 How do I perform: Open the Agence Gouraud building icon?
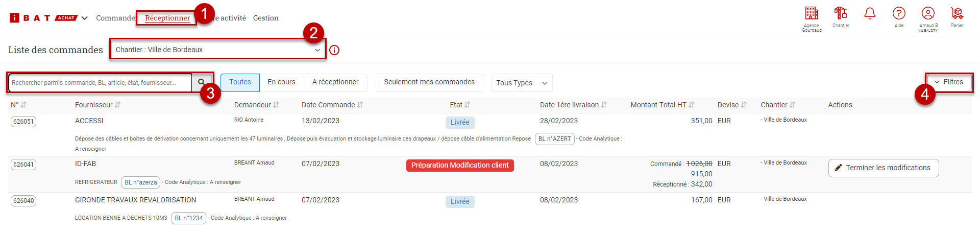pyautogui.click(x=811, y=14)
